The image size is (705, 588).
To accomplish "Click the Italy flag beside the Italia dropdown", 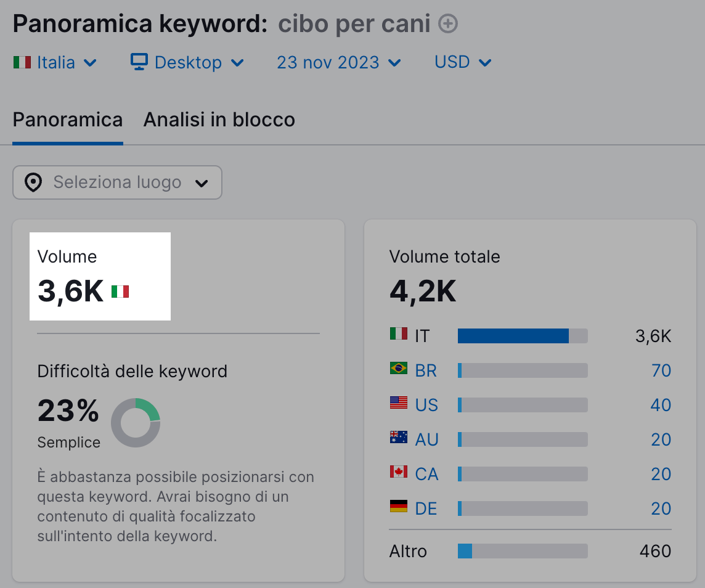I will [23, 62].
